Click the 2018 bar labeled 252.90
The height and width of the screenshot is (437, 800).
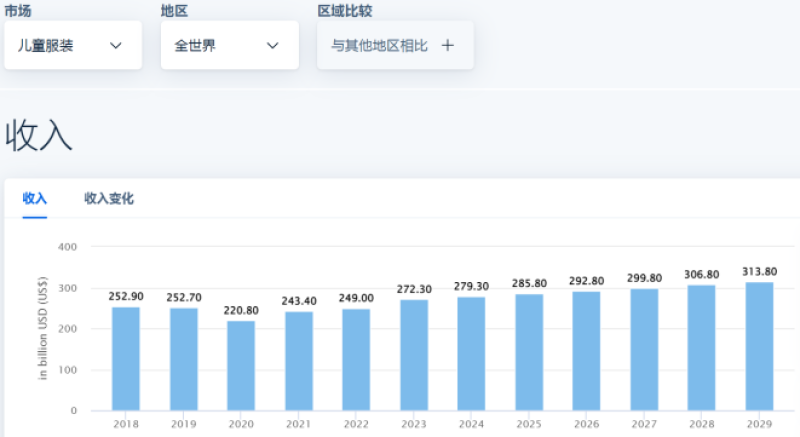[x=126, y=358]
